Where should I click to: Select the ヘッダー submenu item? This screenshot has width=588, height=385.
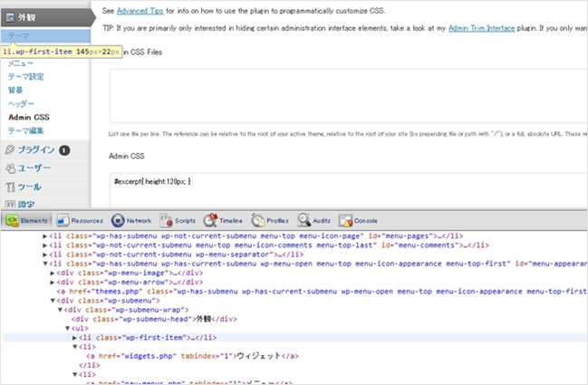21,103
